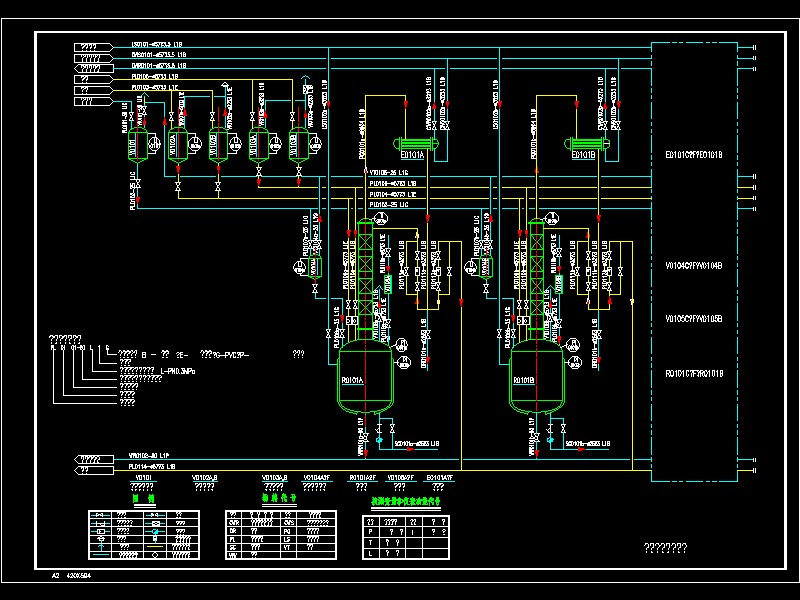The width and height of the screenshot is (800, 600).
Task: Click the E0101B heat exchanger symbol
Action: [587, 144]
